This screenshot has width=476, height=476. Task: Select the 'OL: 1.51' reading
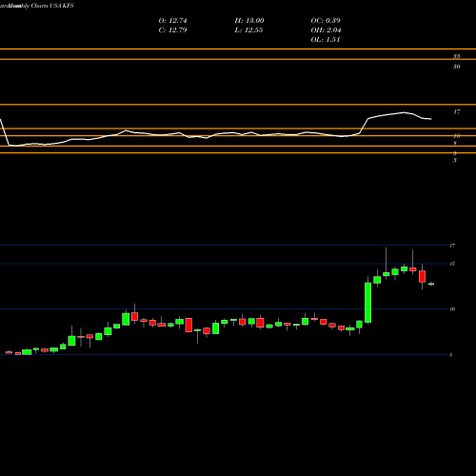[326, 40]
